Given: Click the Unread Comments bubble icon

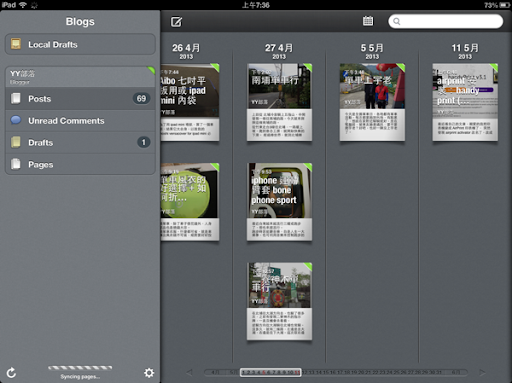Looking at the screenshot, I should pyautogui.click(x=16, y=120).
